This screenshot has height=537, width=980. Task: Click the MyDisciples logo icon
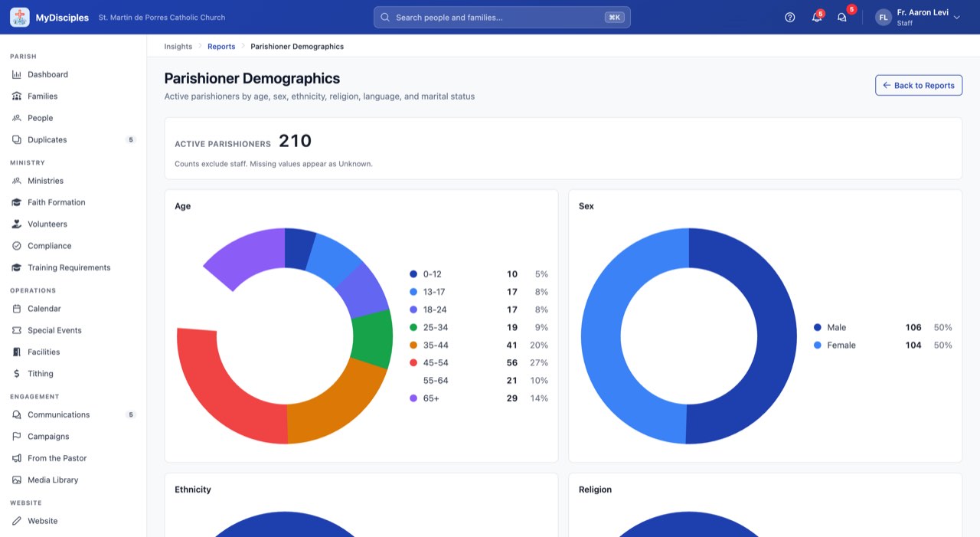coord(20,17)
